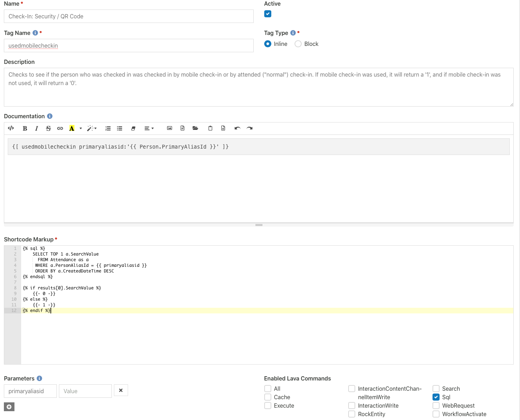The image size is (520, 420).
Task: Show Tag Type help info icon
Action: pos(293,33)
